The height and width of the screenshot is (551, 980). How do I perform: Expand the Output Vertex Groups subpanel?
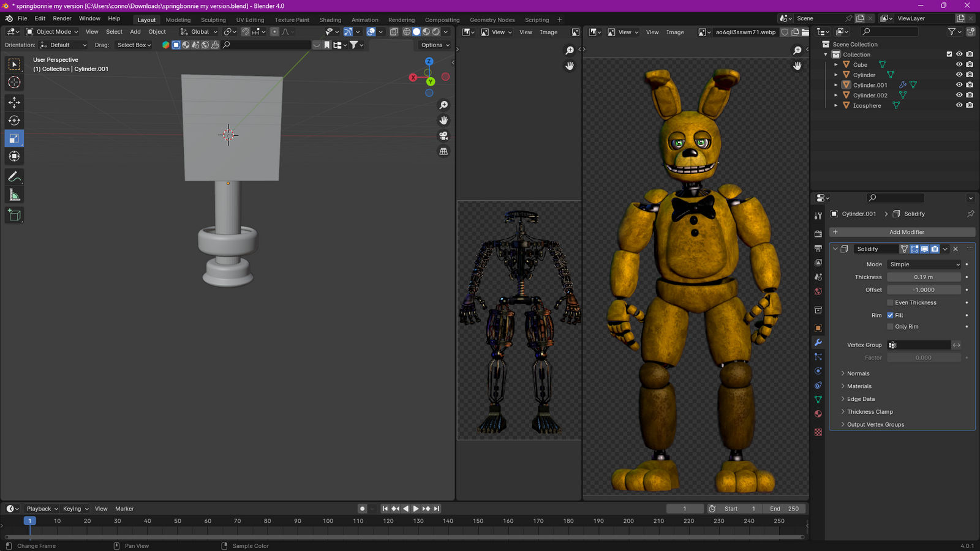click(x=875, y=425)
